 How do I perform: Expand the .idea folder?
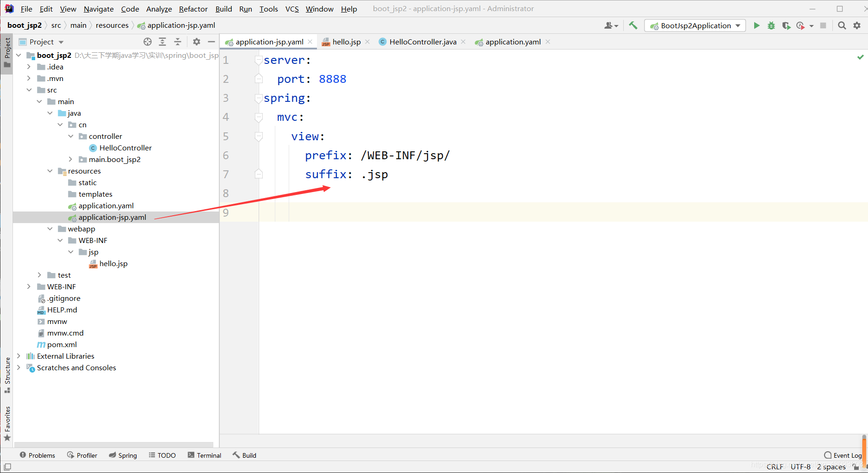pos(29,67)
